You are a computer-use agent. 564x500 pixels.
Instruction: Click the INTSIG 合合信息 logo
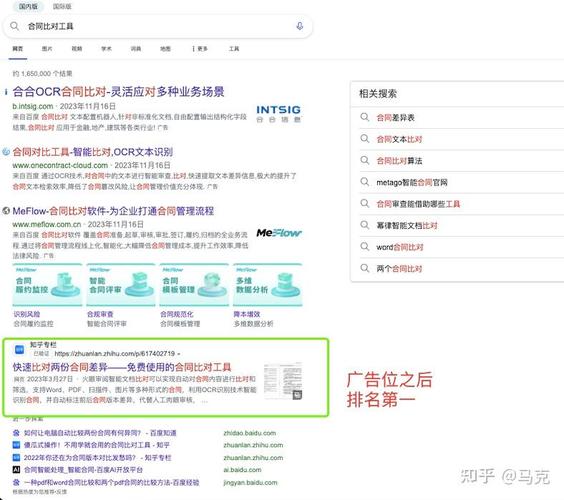tap(278, 114)
